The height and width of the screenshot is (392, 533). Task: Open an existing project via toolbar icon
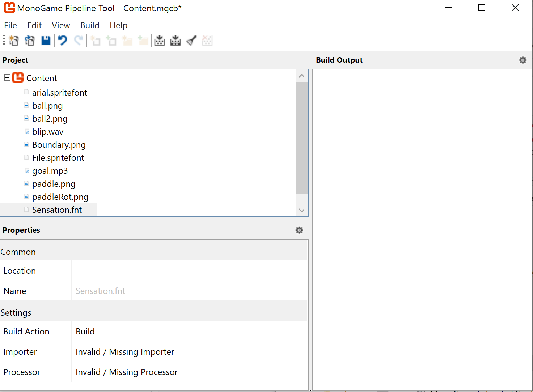(x=29, y=41)
